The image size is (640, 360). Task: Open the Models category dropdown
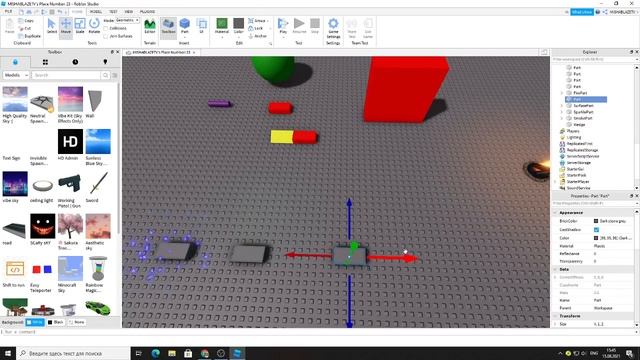coord(16,75)
